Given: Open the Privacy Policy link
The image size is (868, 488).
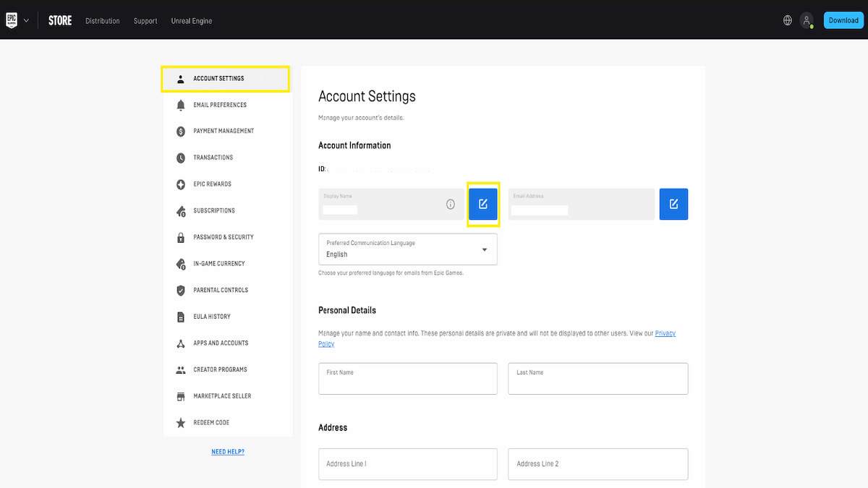Looking at the screenshot, I should tap(665, 333).
